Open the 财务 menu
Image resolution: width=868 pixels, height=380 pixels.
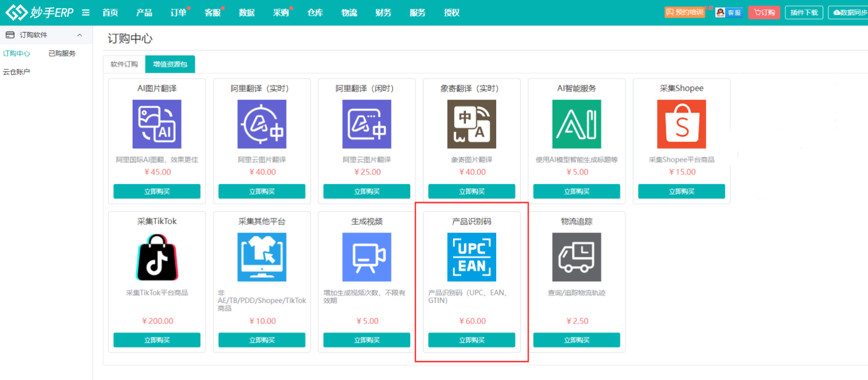click(x=383, y=13)
